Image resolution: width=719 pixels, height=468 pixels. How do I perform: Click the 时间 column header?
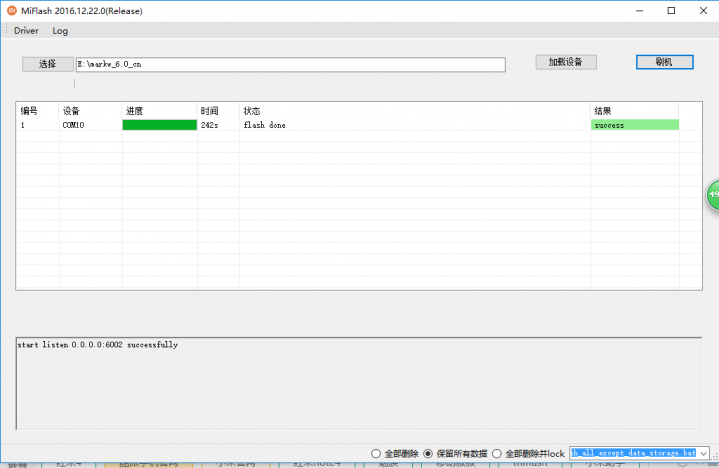(218, 111)
